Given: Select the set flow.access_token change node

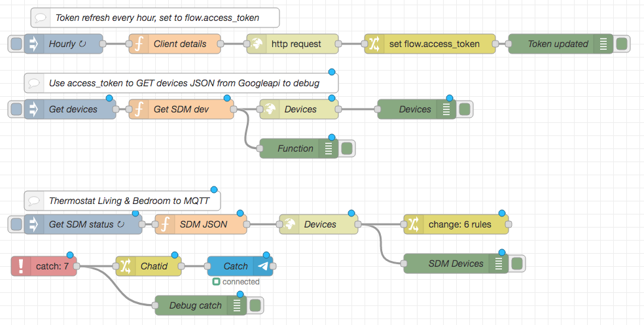Looking at the screenshot, I should tap(430, 44).
